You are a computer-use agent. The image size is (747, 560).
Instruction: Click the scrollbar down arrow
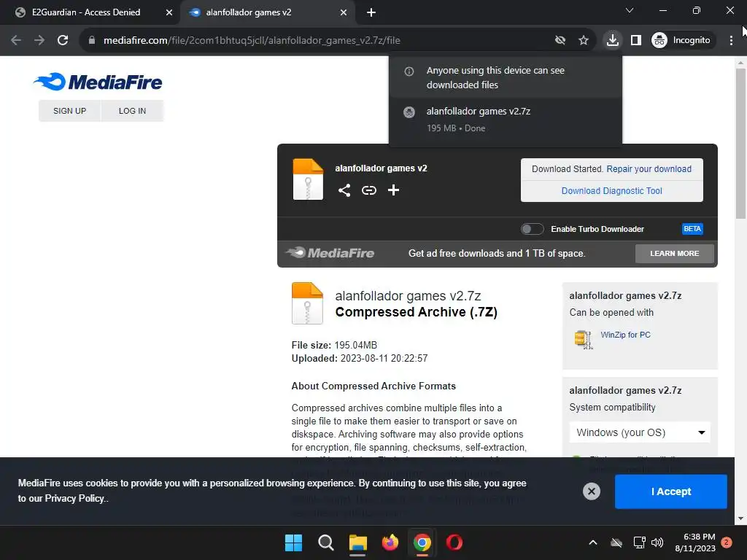740,518
